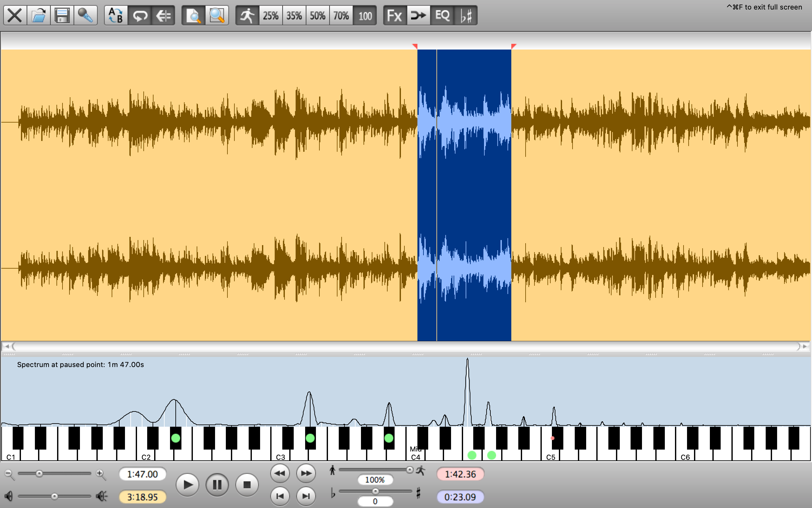The height and width of the screenshot is (508, 812).
Task: Click inside the blue selected waveform region
Action: (464, 195)
